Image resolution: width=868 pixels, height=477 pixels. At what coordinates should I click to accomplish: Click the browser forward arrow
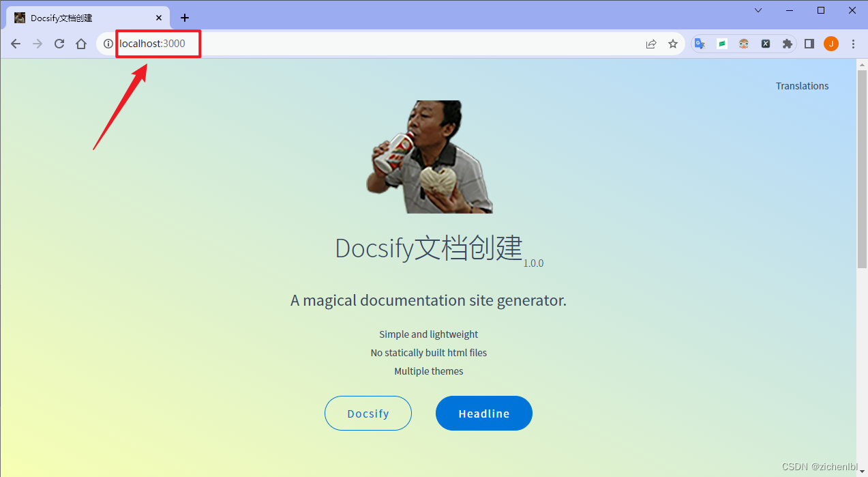click(38, 44)
